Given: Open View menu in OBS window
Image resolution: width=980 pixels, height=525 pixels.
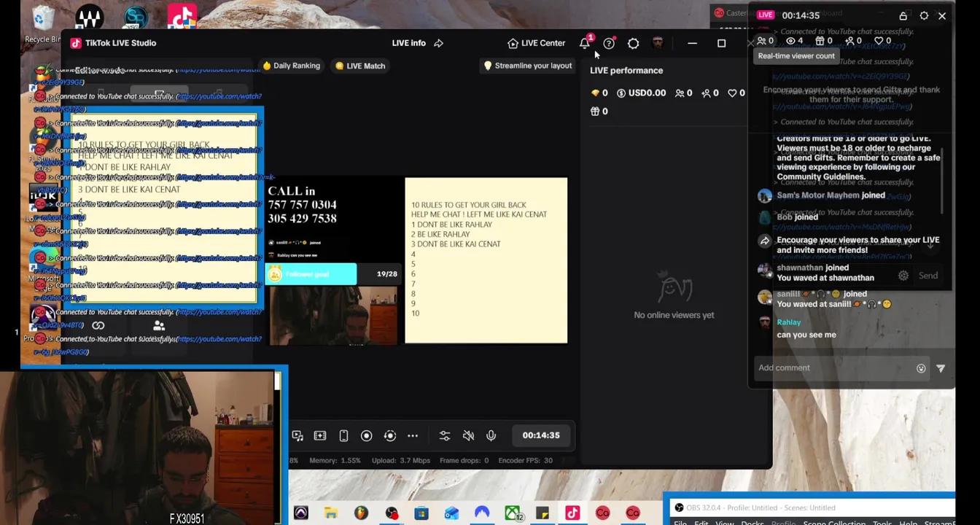Looking at the screenshot, I should click(x=725, y=523).
